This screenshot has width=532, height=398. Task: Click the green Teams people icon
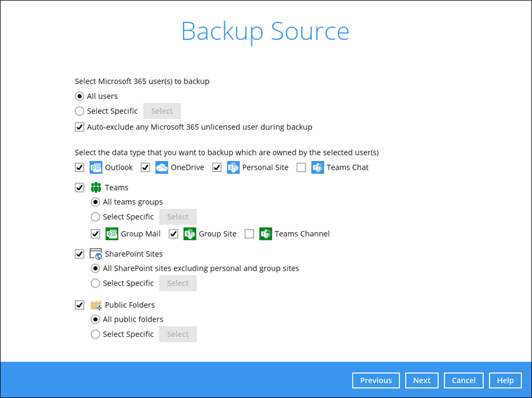96,187
